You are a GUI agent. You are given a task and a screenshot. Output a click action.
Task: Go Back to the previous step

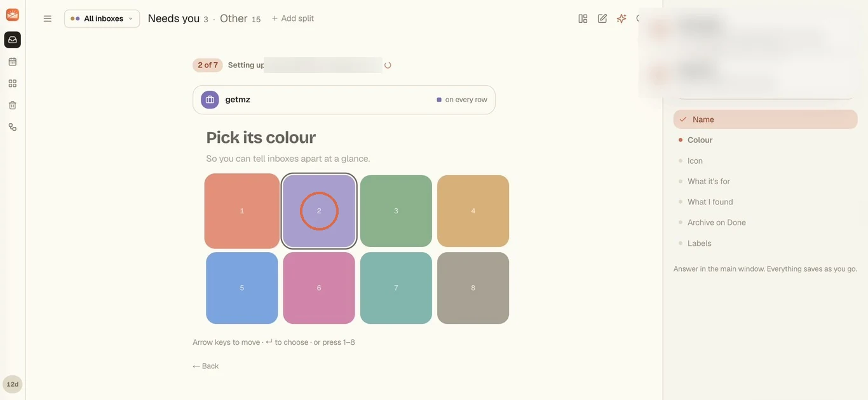[x=206, y=366]
